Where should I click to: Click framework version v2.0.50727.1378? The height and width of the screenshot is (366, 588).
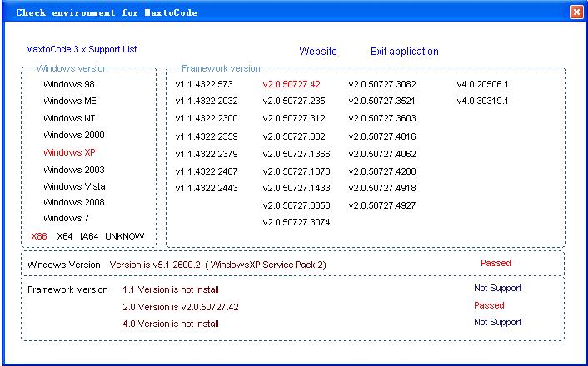coord(296,171)
